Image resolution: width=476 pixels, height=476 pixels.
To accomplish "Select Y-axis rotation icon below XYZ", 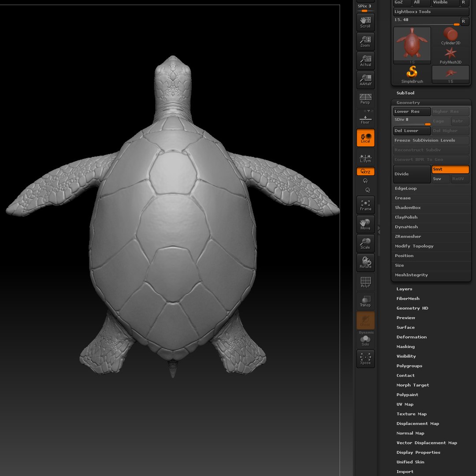I will point(365,181).
